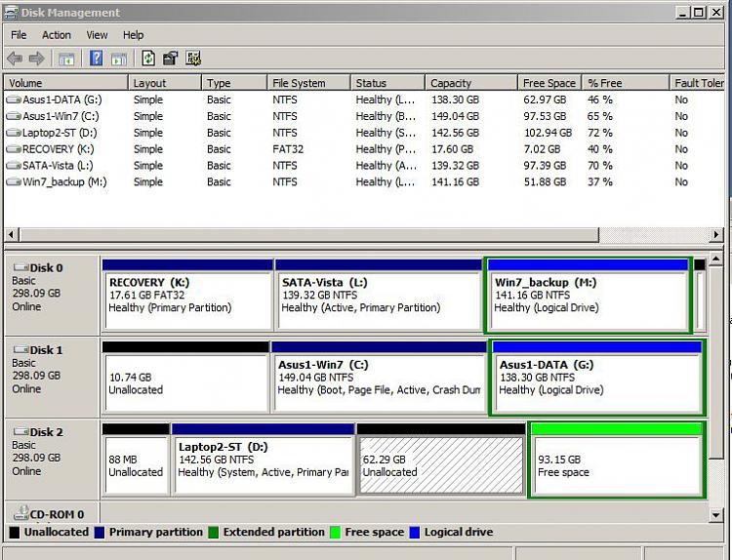Click drive icon beside SATA-Vista (L:)
The width and height of the screenshot is (732, 560).
(14, 166)
